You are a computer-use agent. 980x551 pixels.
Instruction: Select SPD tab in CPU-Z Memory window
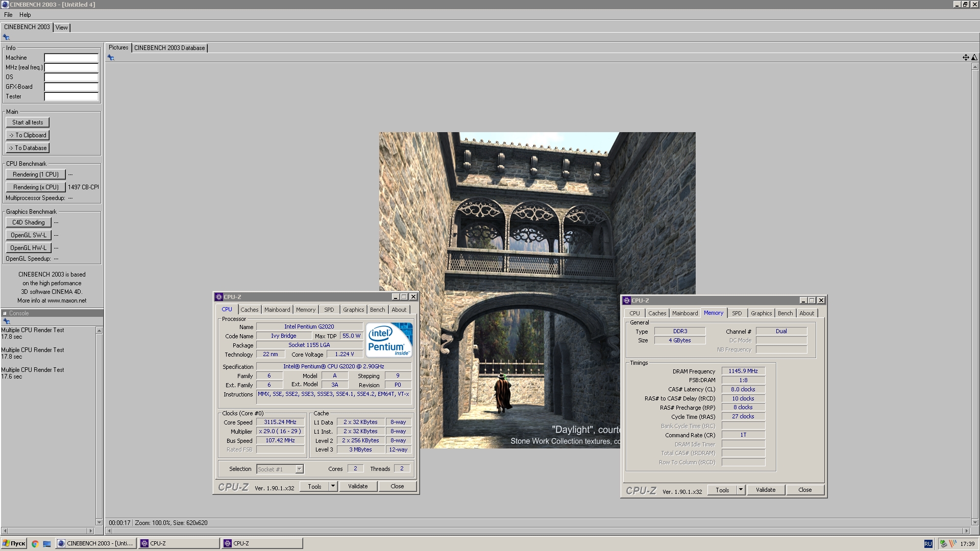(737, 313)
